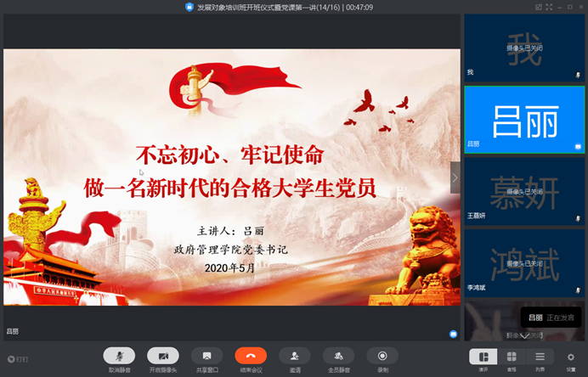Switch to the gallery view (宫格) layout

[512, 357]
